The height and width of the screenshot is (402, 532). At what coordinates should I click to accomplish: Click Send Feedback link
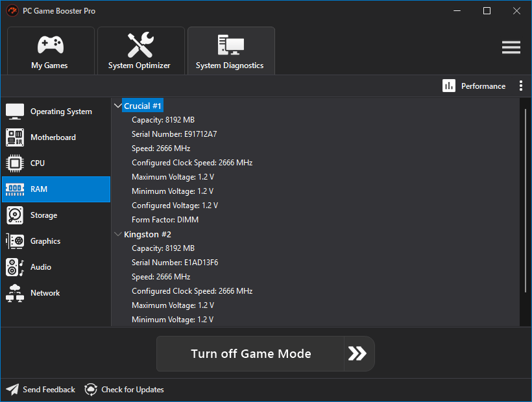click(41, 390)
